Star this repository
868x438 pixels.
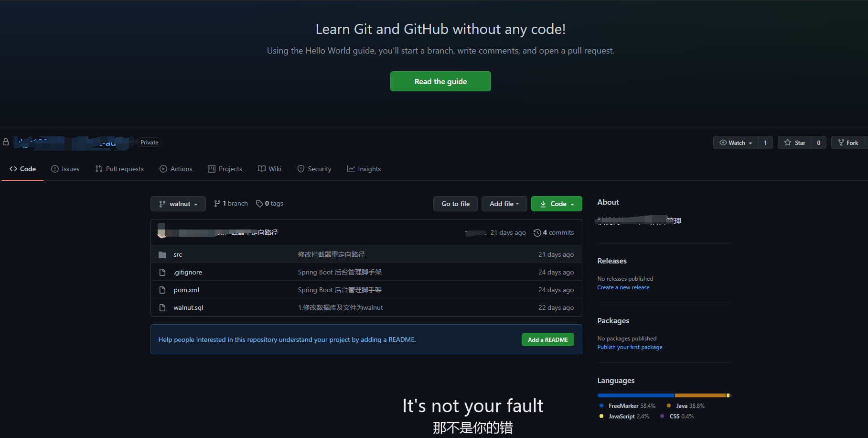(795, 142)
